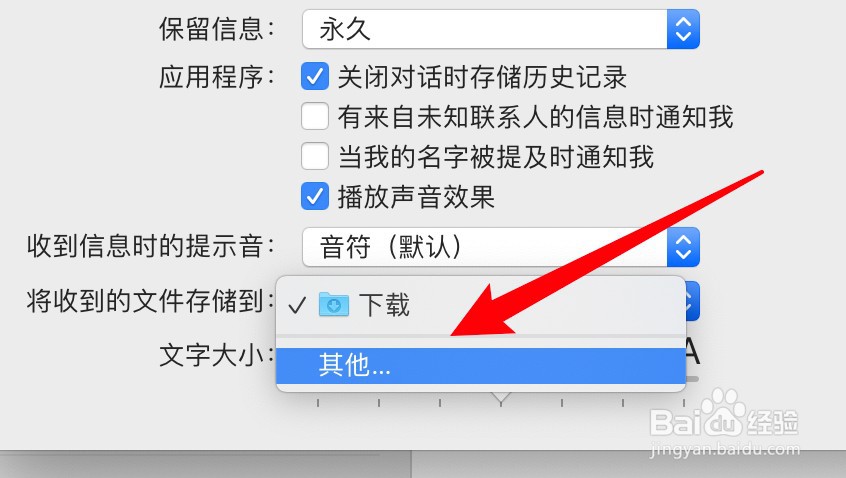Click the slider's center tick pointer
This screenshot has height=478, width=846.
coord(501,399)
